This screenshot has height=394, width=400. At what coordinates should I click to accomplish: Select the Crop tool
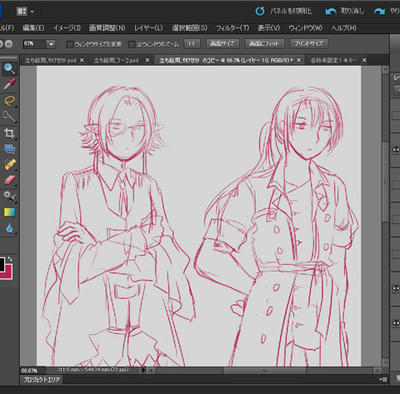(9, 133)
